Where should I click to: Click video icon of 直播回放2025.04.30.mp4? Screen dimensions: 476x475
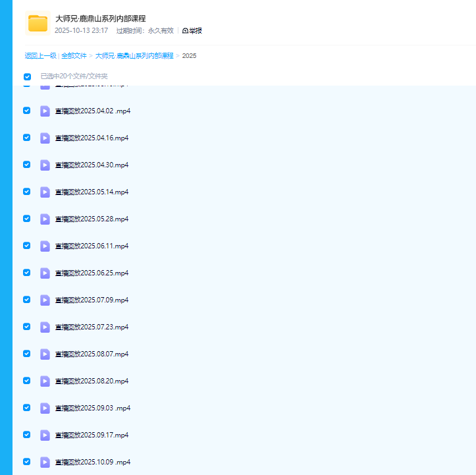point(45,165)
